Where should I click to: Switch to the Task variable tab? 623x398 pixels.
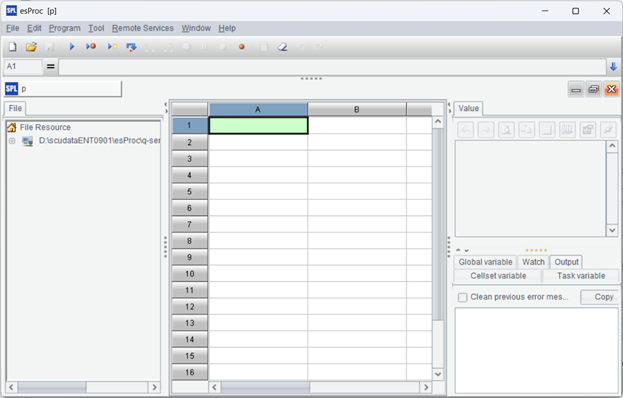coord(581,276)
